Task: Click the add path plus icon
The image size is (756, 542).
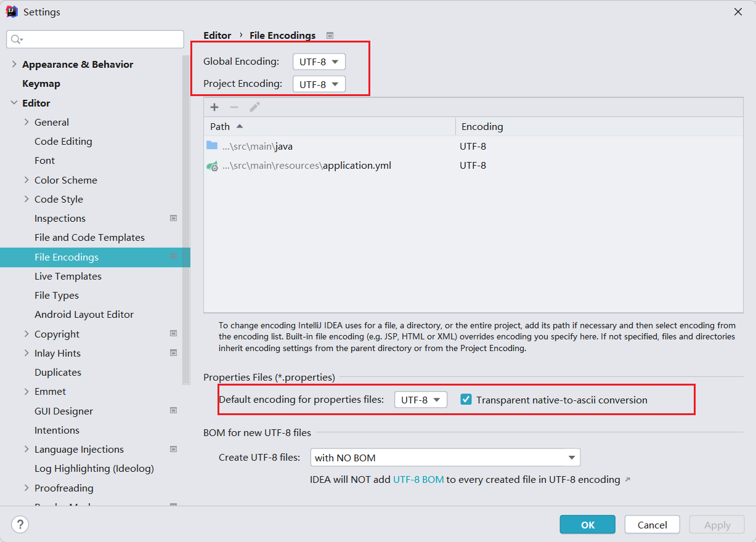Action: [214, 107]
